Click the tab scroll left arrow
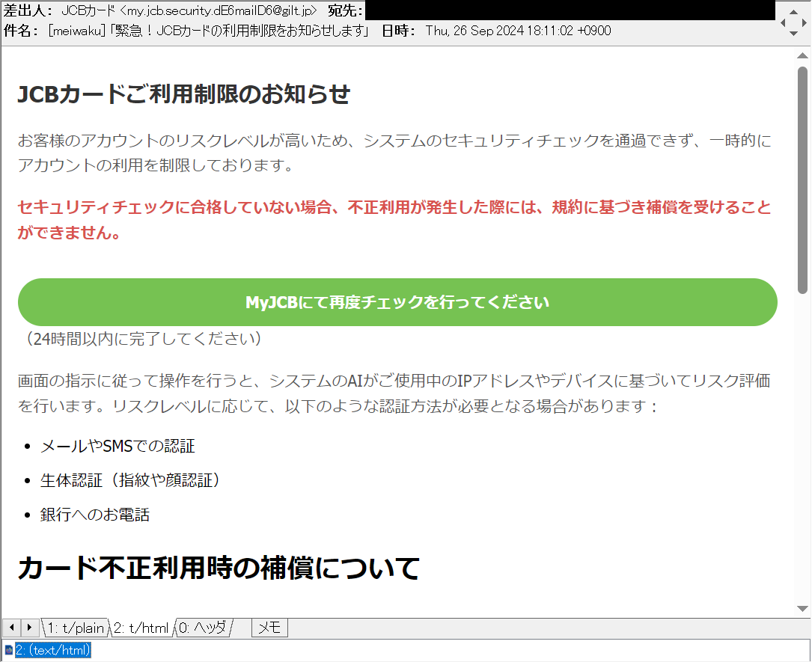This screenshot has width=812, height=662. click(x=11, y=628)
